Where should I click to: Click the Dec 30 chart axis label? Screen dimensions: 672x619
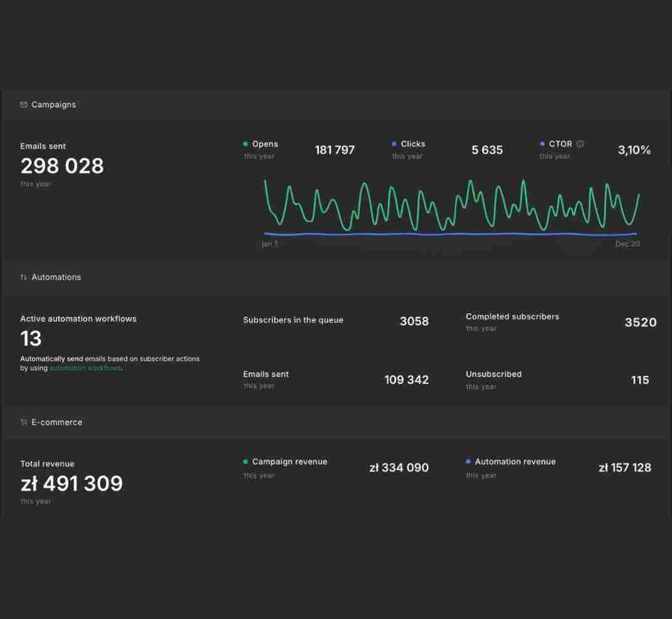point(627,244)
